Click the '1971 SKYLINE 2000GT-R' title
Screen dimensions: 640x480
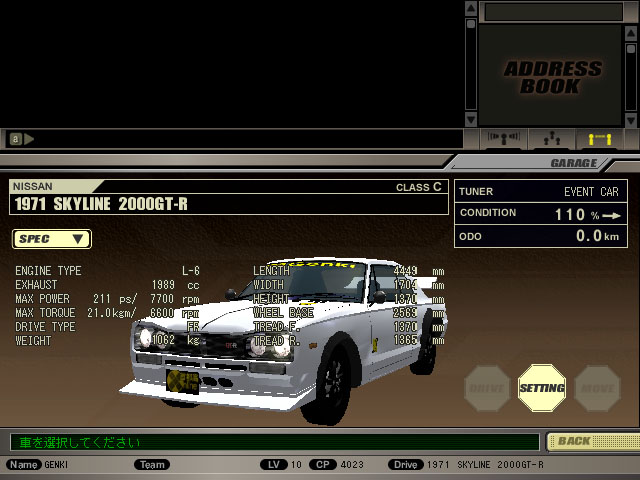tap(101, 204)
